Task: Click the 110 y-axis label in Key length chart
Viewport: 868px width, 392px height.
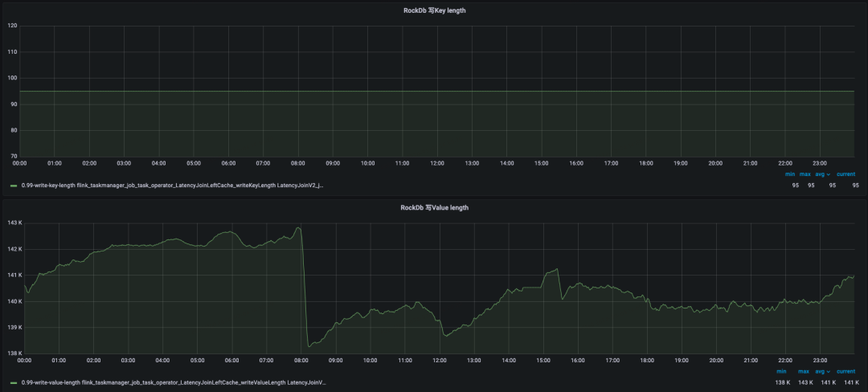Action: coord(12,52)
